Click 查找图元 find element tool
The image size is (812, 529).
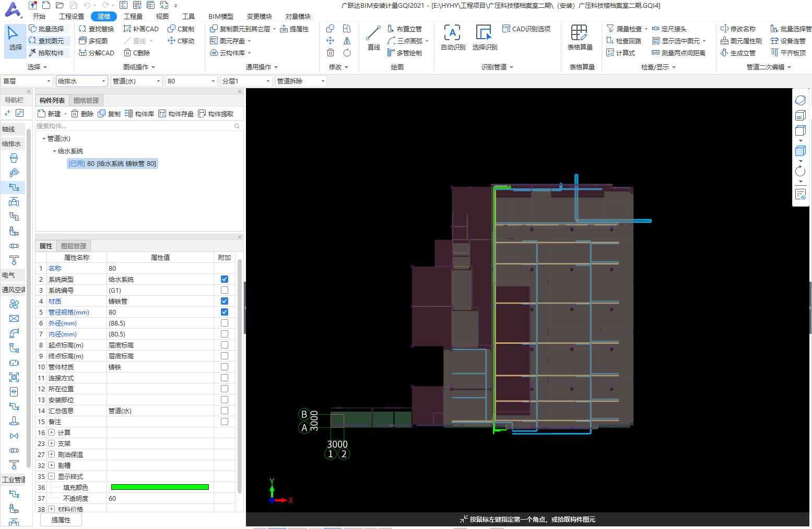coord(46,41)
